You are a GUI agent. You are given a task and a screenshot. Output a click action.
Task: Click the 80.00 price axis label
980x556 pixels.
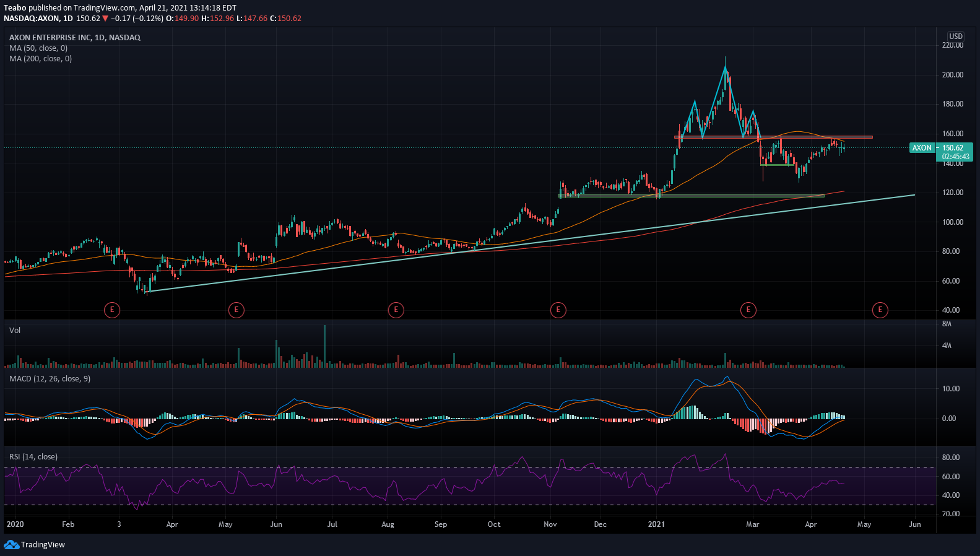click(951, 251)
